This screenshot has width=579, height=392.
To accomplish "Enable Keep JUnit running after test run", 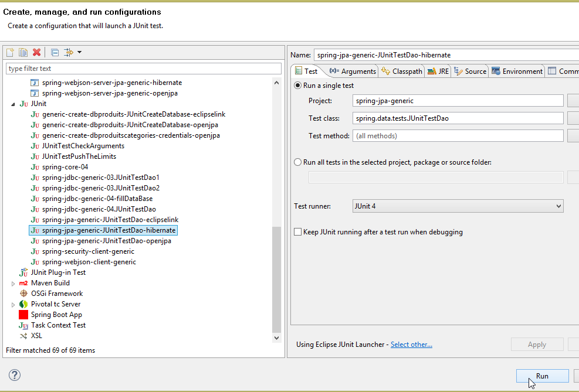I will 298,232.
